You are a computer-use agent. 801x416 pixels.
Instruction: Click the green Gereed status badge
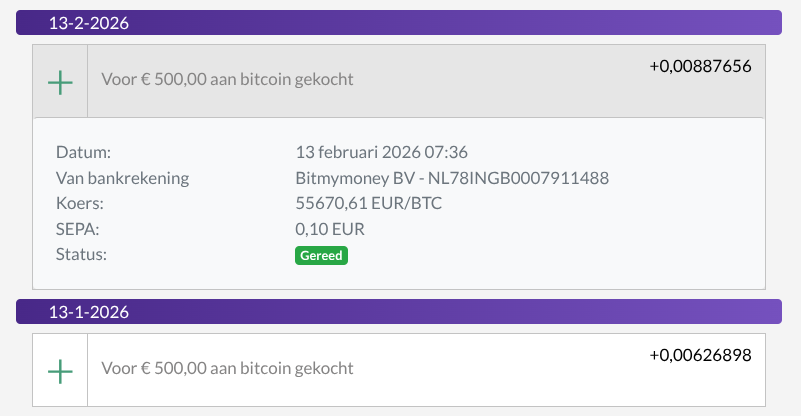[x=321, y=256]
